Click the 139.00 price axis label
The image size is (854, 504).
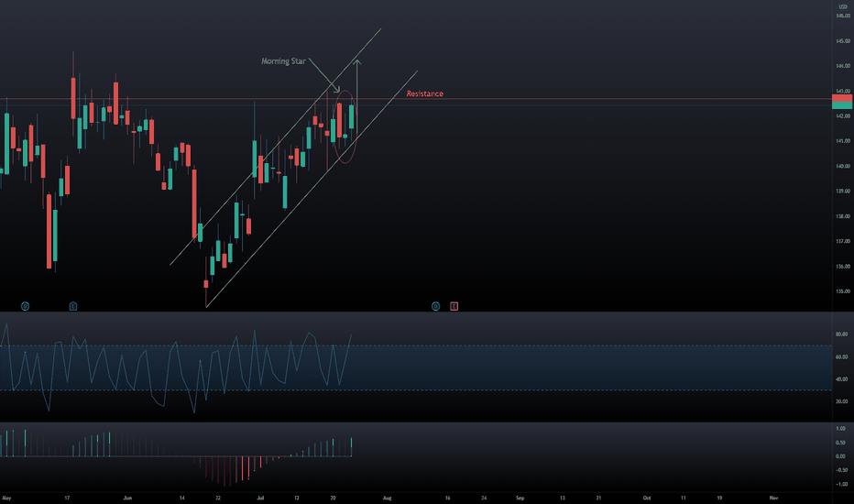tap(843, 192)
